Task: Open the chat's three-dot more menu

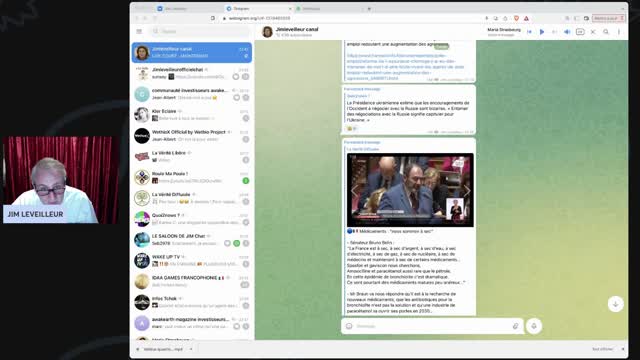Action: coord(619,32)
